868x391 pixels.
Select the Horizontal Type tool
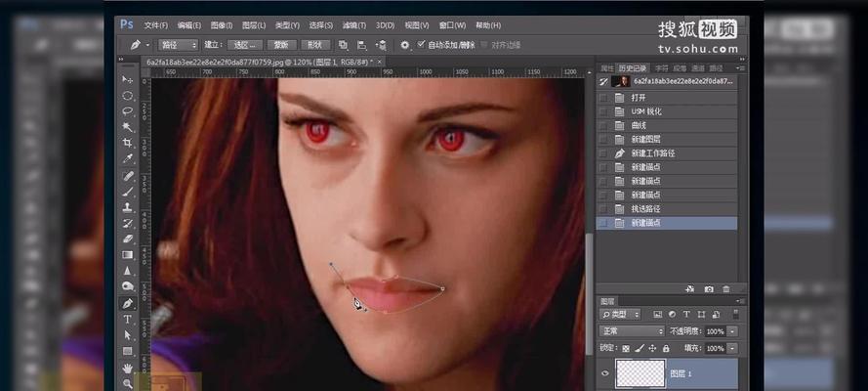coord(128,319)
